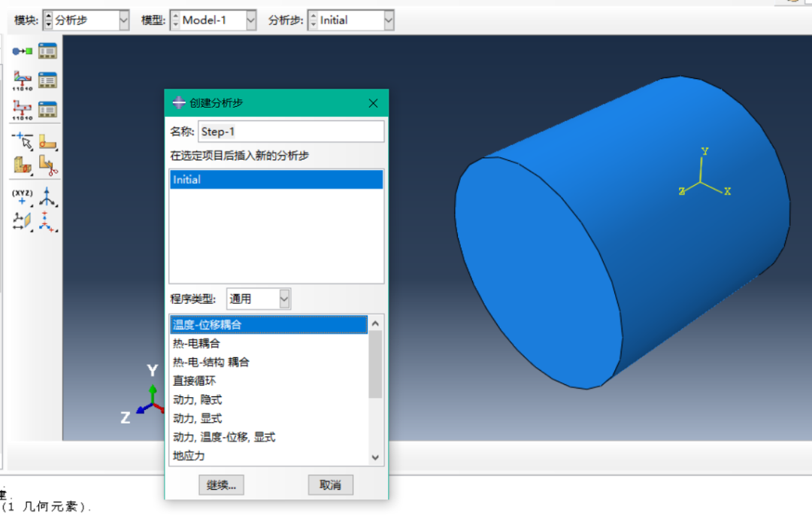Open the Field Output Manager icon

pos(48,80)
